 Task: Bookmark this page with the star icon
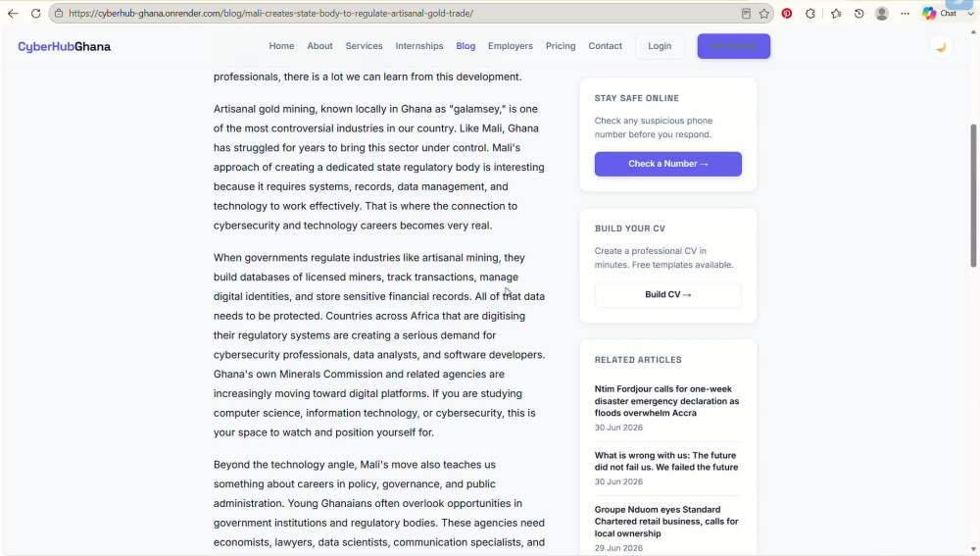click(x=763, y=13)
